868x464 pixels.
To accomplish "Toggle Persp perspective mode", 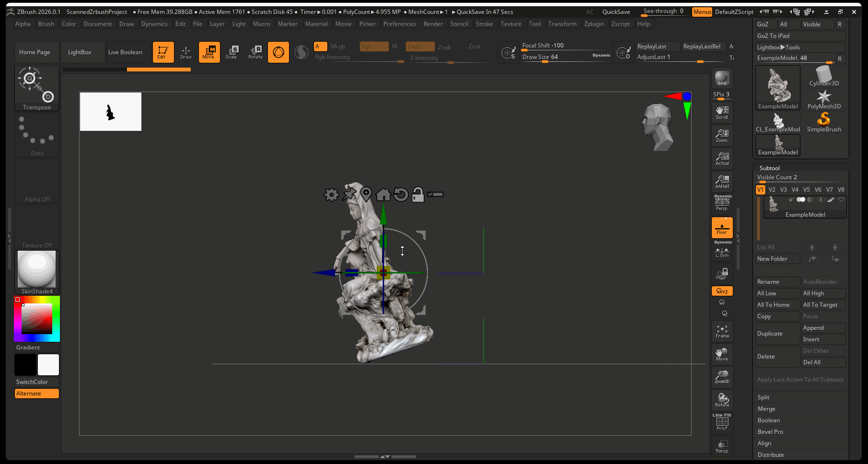I will coord(722,203).
